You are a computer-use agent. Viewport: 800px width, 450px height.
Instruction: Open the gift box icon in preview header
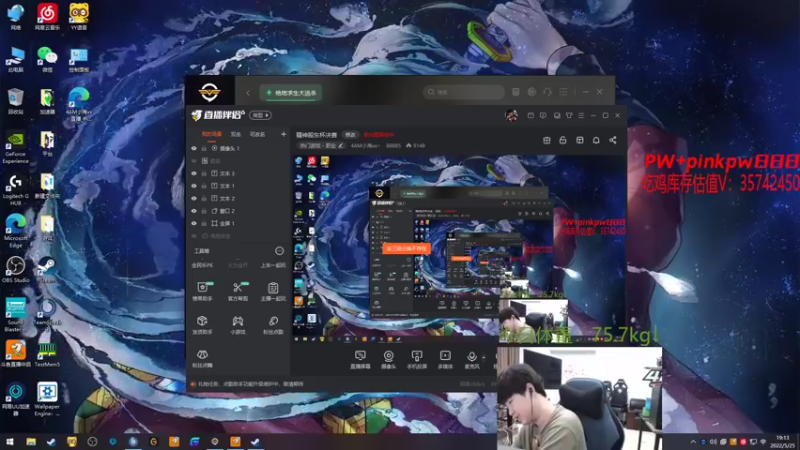tap(546, 140)
